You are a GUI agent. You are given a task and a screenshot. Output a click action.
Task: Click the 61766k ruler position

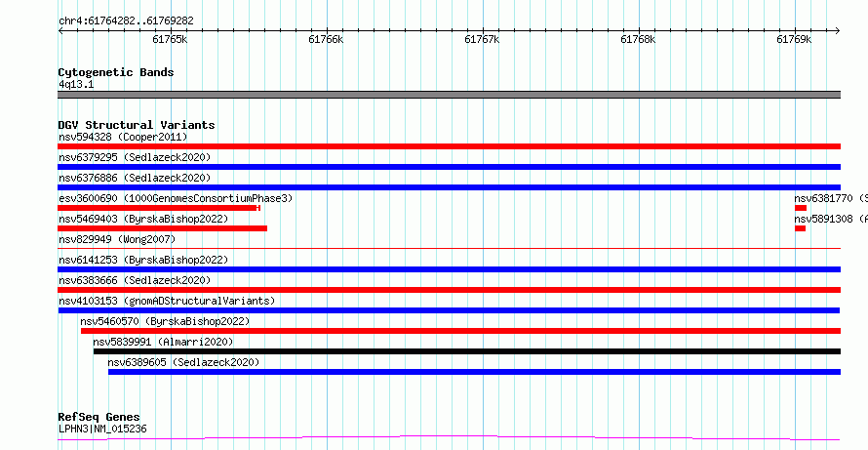point(327,39)
